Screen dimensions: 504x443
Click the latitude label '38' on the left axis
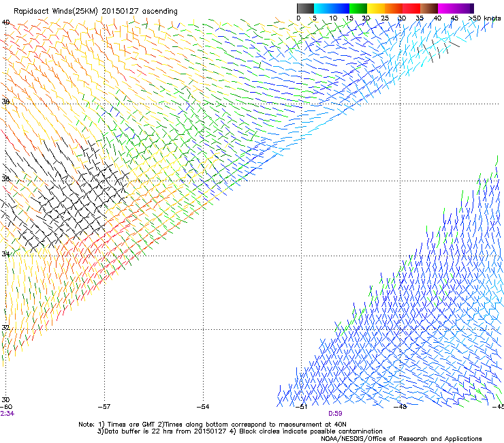point(5,102)
